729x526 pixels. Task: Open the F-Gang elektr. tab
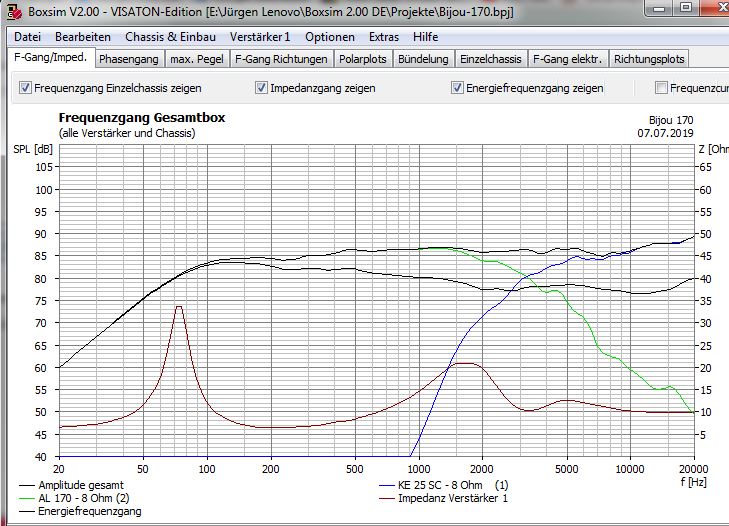pyautogui.click(x=567, y=59)
